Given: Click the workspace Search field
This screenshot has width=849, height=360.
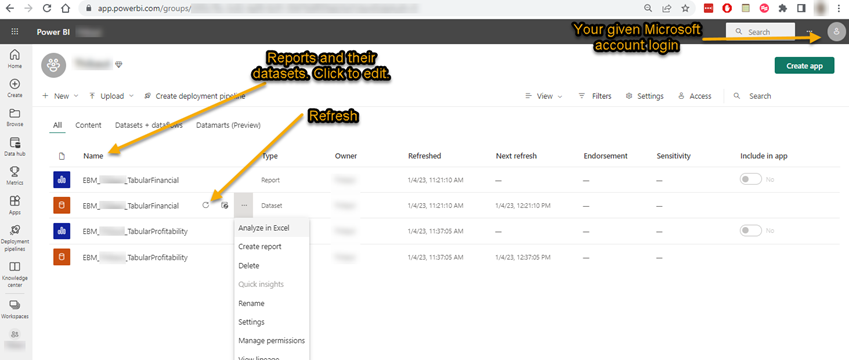Looking at the screenshot, I should click(x=760, y=96).
